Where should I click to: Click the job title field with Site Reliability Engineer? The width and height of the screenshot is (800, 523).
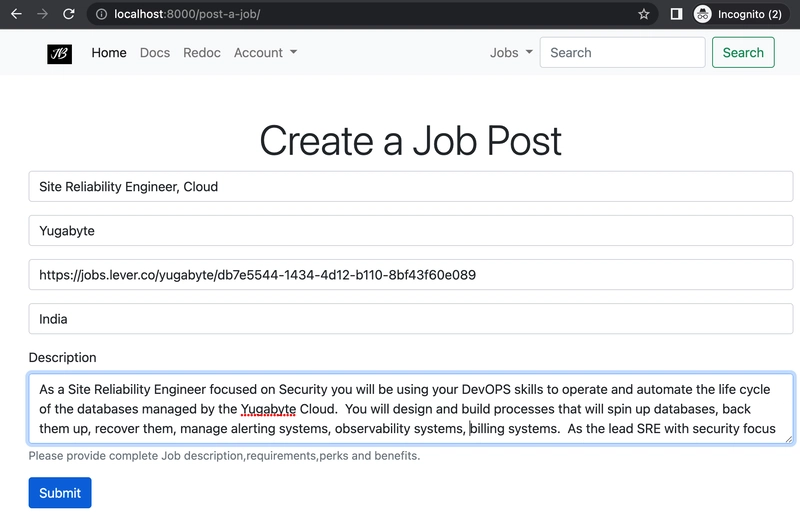pos(411,187)
